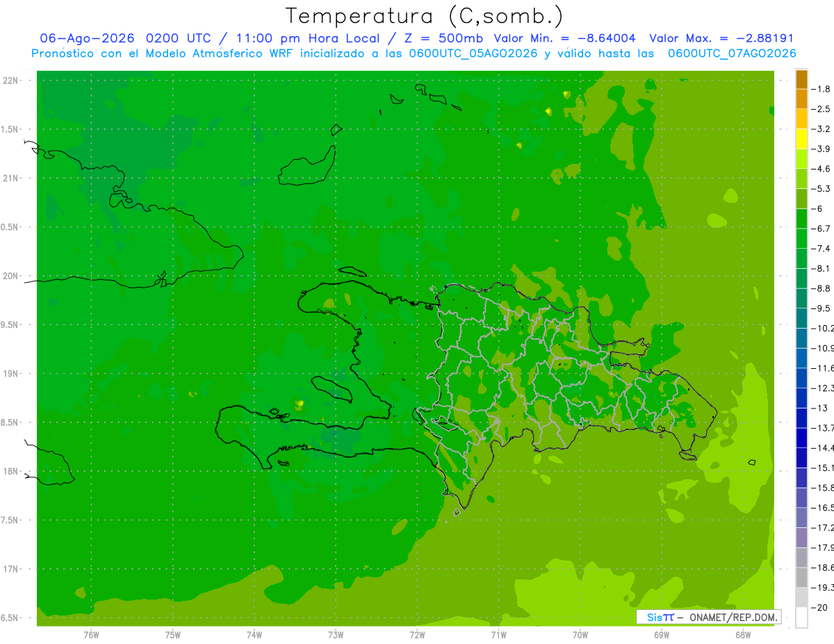The width and height of the screenshot is (834, 644).
Task: Click the 20N latitude axis label
Action: click(x=11, y=276)
